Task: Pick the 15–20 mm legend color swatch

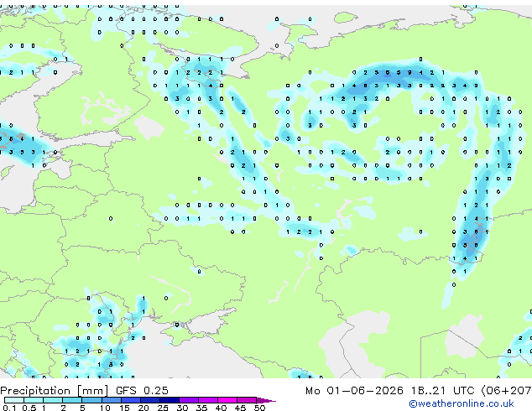Action: pyautogui.click(x=130, y=400)
